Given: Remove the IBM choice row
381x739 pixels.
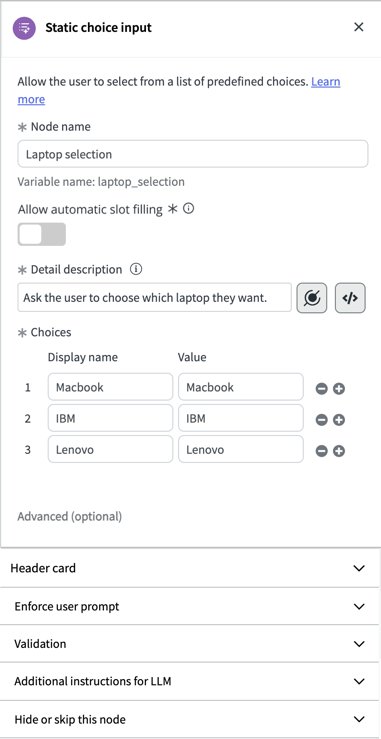Looking at the screenshot, I should pos(322,420).
